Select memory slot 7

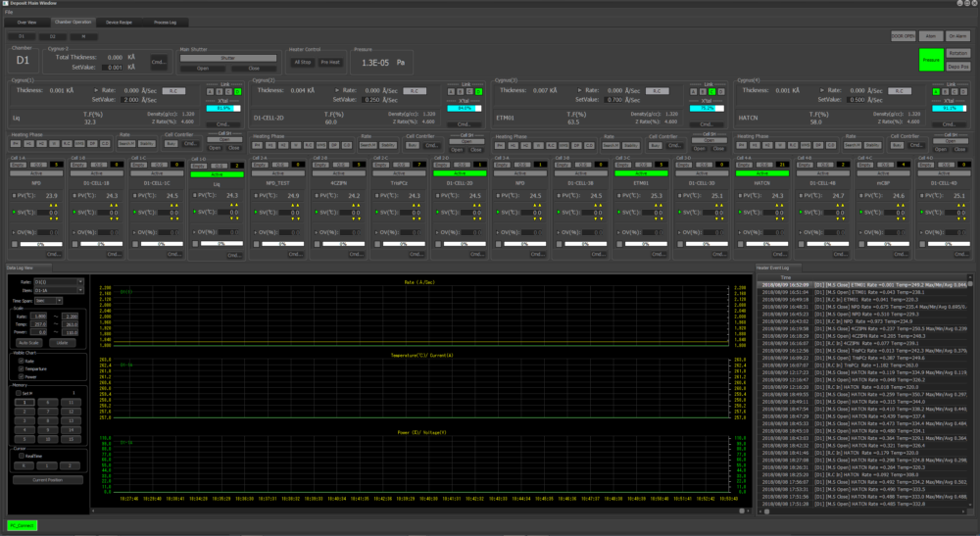pos(47,412)
